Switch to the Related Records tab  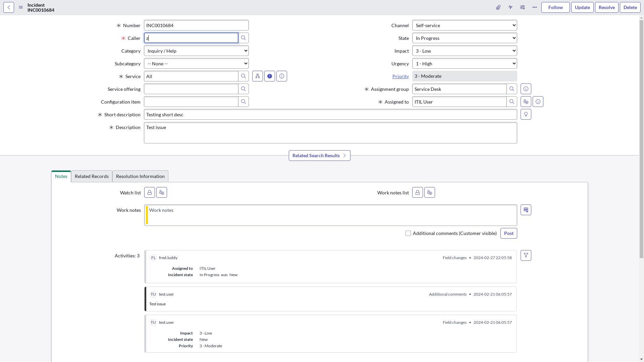[92, 176]
